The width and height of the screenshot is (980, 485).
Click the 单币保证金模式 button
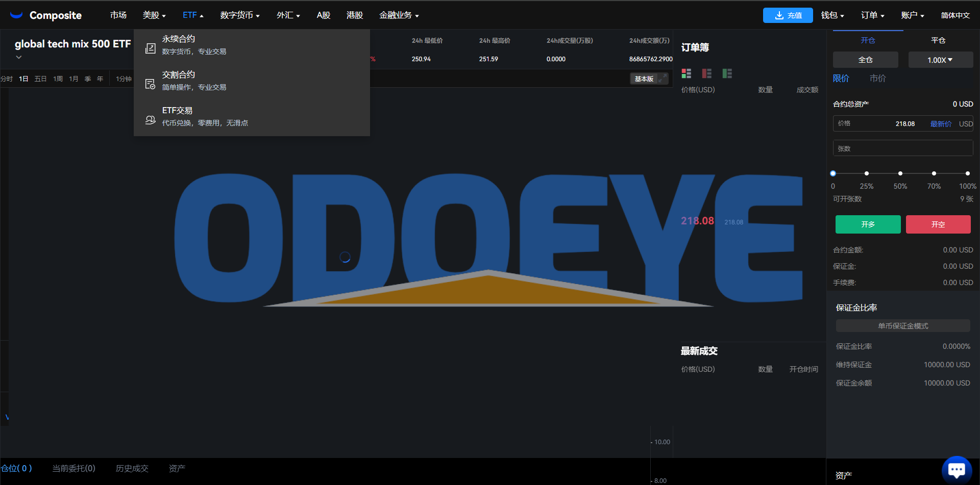pyautogui.click(x=903, y=326)
